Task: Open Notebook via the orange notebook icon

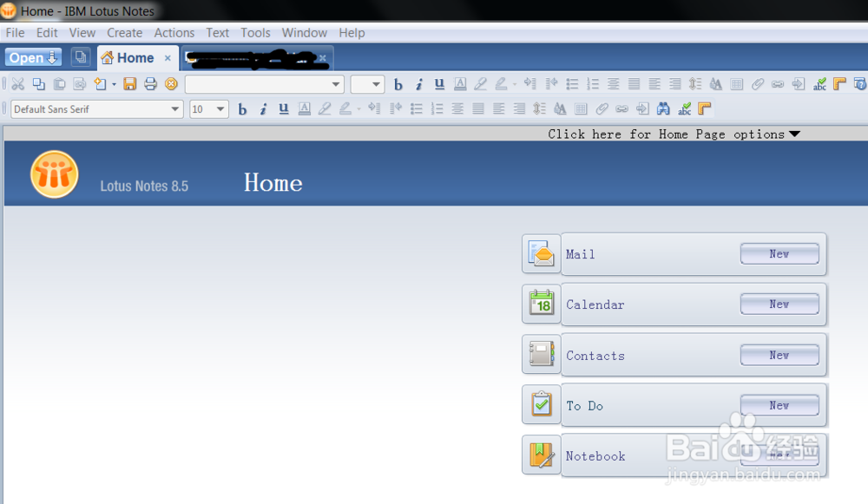Action: coord(542,455)
